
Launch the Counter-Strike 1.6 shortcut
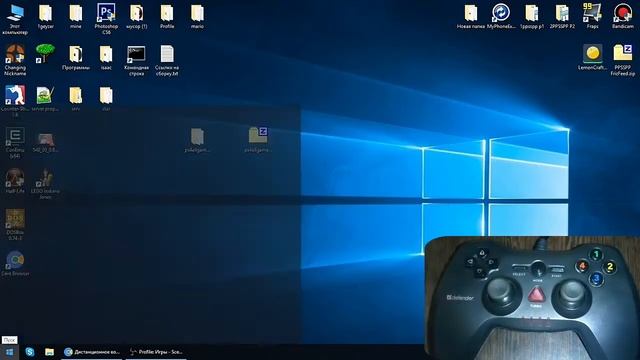point(15,101)
